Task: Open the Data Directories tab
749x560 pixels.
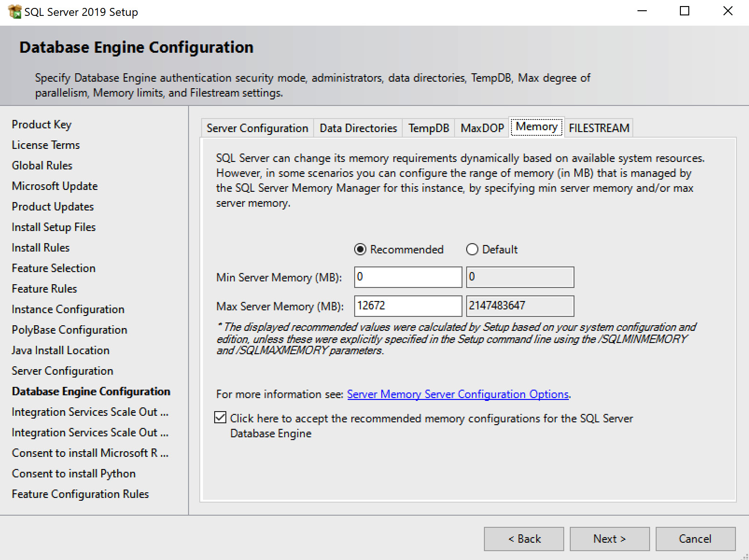Action: click(x=357, y=128)
